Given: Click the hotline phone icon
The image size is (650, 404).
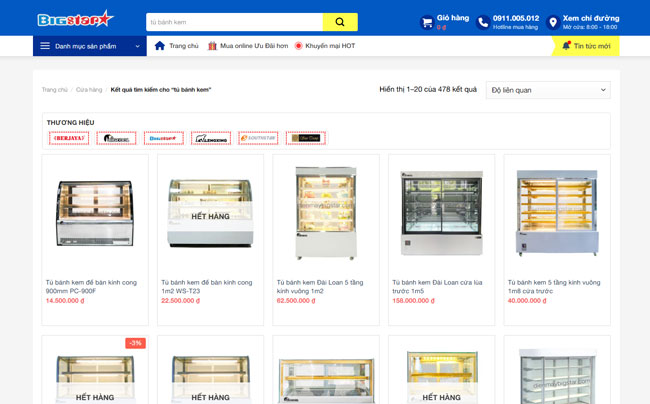Looking at the screenshot, I should 483,22.
